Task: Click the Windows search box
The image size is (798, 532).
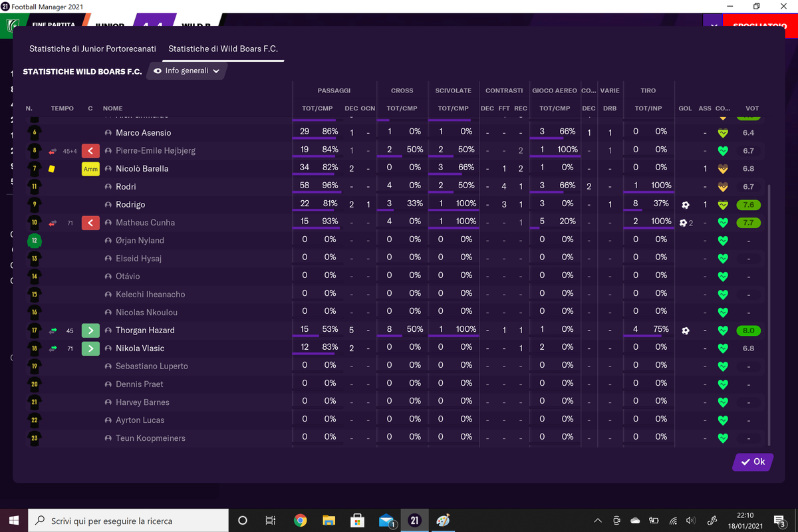Action: (x=128, y=521)
